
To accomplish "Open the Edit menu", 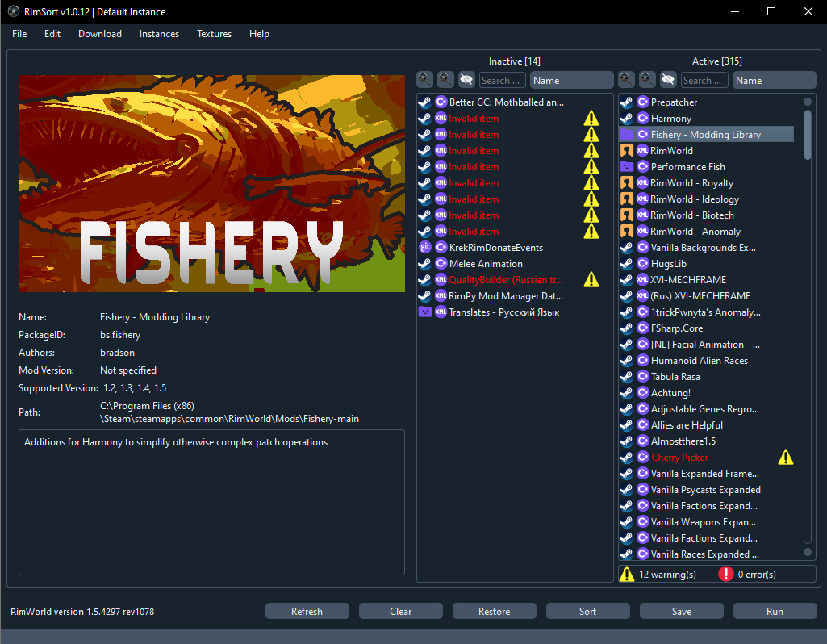I will 52,34.
